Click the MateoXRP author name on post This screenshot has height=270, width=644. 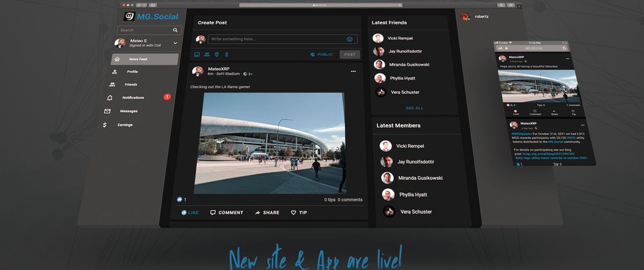(x=219, y=69)
